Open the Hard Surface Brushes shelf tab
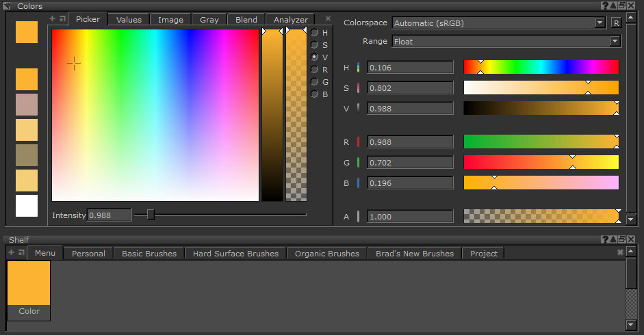This screenshot has height=335, width=644. (235, 254)
